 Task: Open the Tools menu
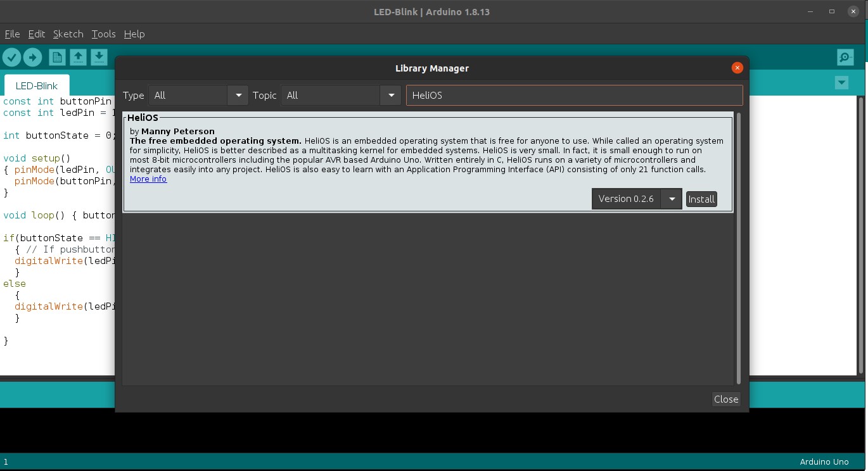pos(103,34)
